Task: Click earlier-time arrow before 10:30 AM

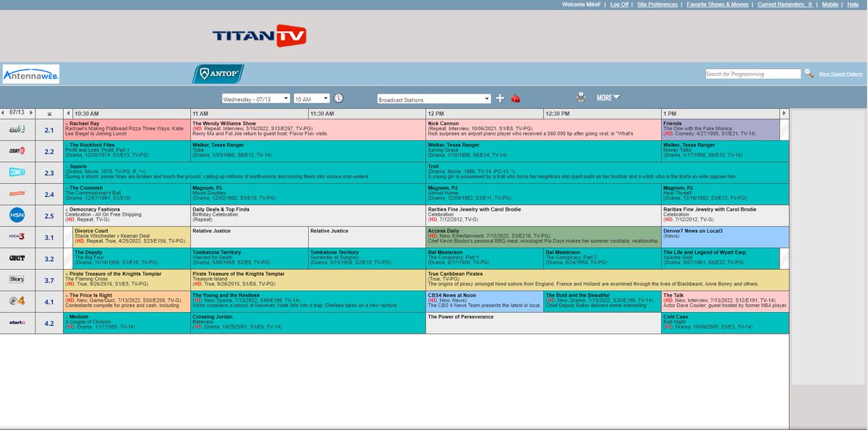Action: click(68, 114)
